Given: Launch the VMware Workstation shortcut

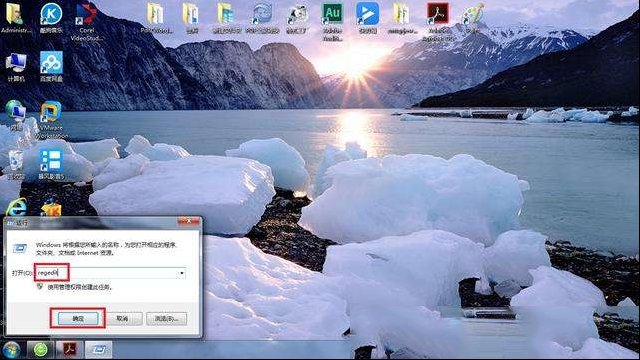Looking at the screenshot, I should pos(51,120).
